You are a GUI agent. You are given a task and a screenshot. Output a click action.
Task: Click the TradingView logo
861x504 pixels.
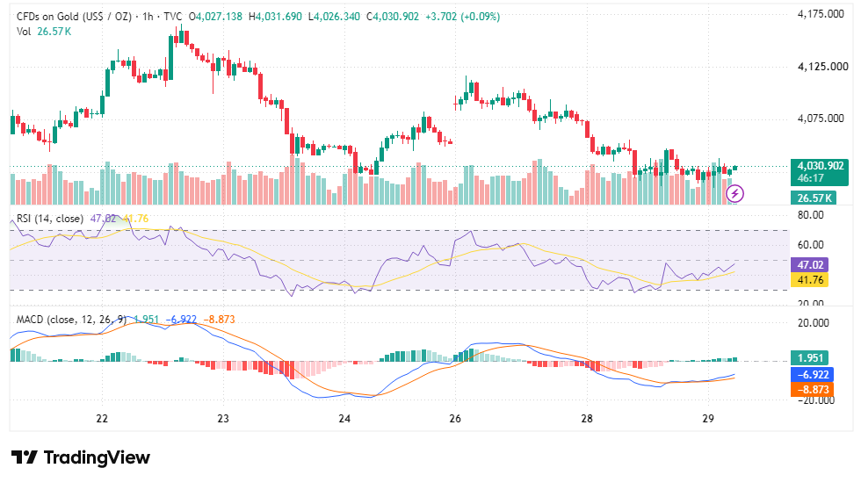[81, 457]
